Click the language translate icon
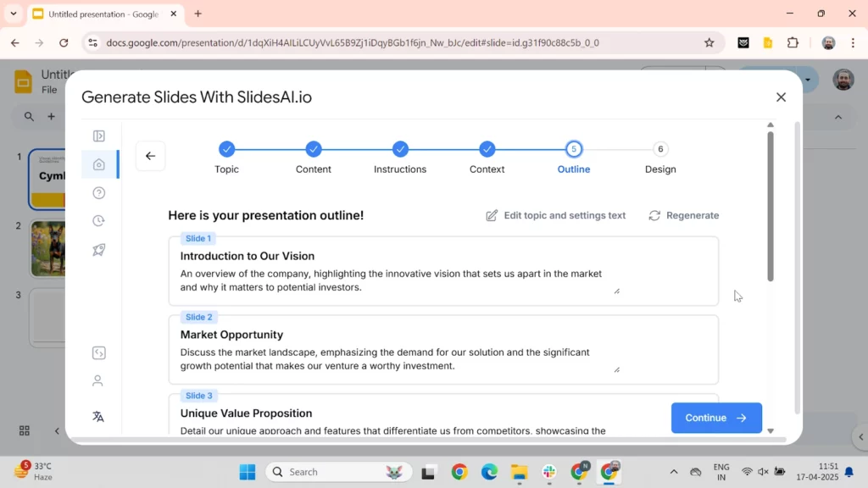868x488 pixels. (98, 416)
